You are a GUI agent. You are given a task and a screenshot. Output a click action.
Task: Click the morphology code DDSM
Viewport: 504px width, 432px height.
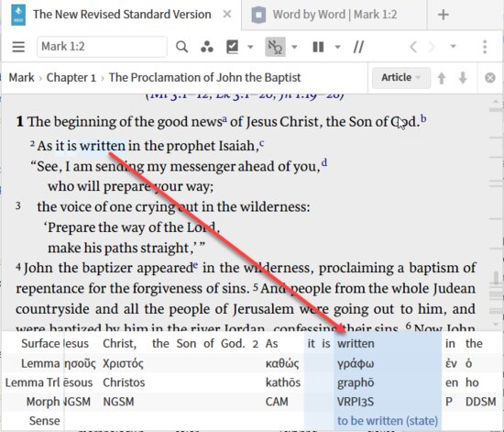(480, 402)
